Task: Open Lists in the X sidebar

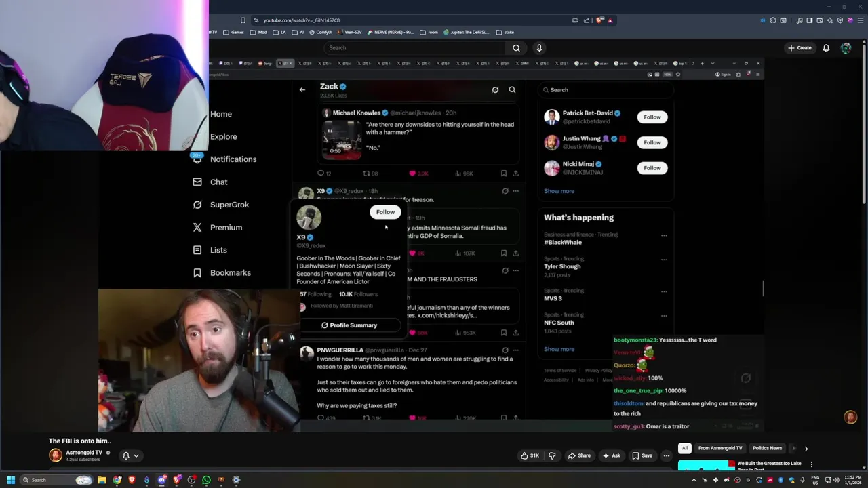Action: (210, 250)
